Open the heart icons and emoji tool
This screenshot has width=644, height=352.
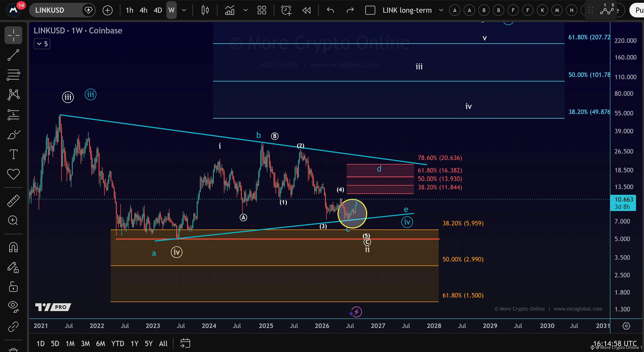click(13, 174)
